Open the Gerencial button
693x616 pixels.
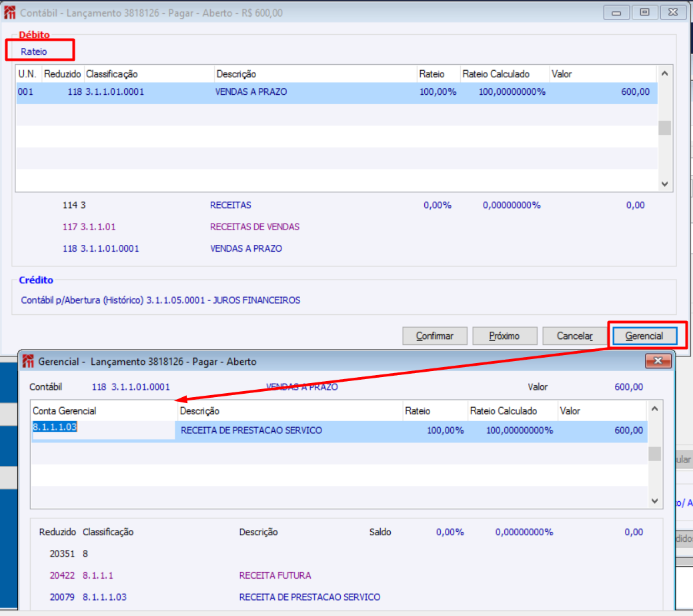tap(644, 336)
